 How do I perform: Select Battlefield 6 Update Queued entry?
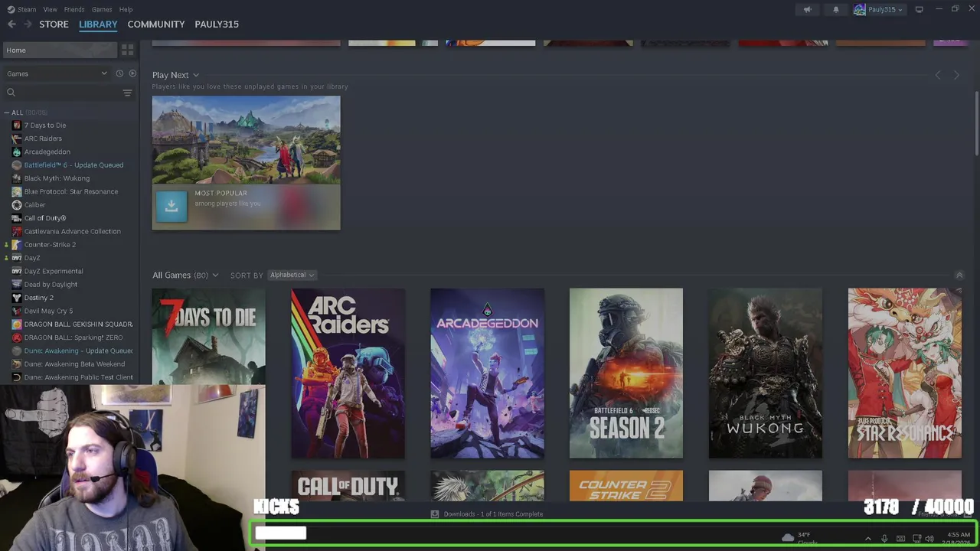[x=73, y=165]
